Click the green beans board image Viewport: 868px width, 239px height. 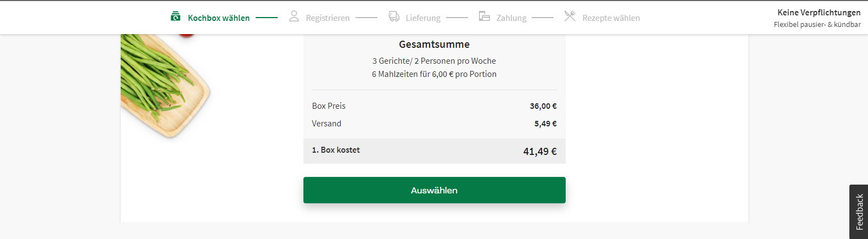point(165,85)
